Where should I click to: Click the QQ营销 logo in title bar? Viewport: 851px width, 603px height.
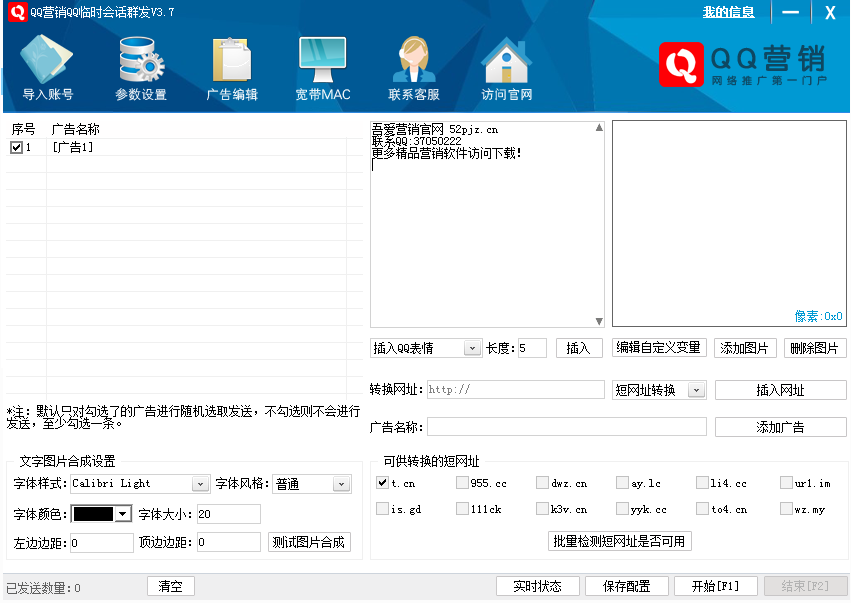click(17, 12)
